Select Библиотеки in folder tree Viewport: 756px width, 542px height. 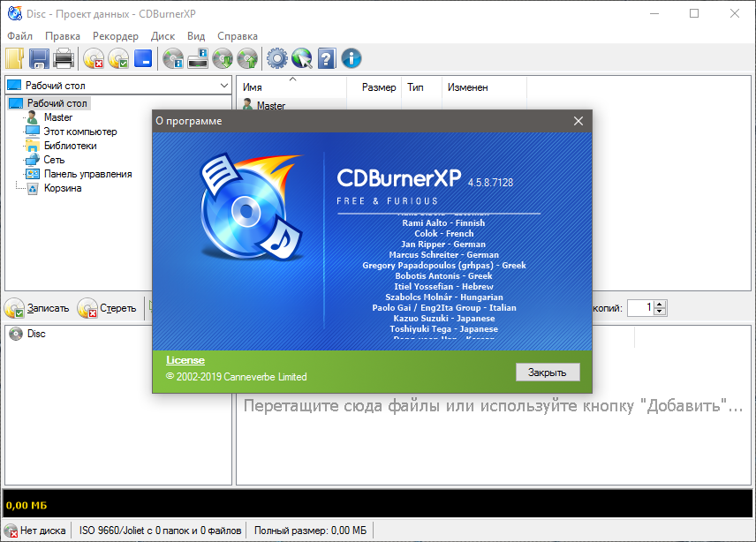71,146
